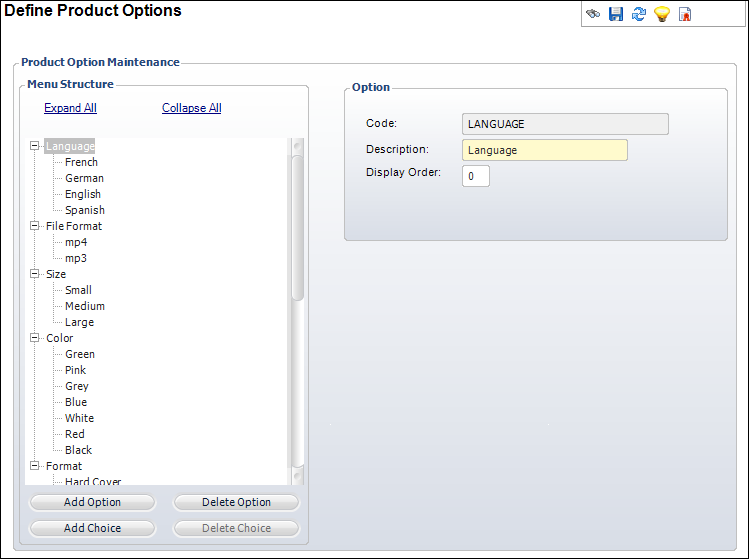Click the Description input field
The height and width of the screenshot is (559, 749).
pyautogui.click(x=545, y=150)
